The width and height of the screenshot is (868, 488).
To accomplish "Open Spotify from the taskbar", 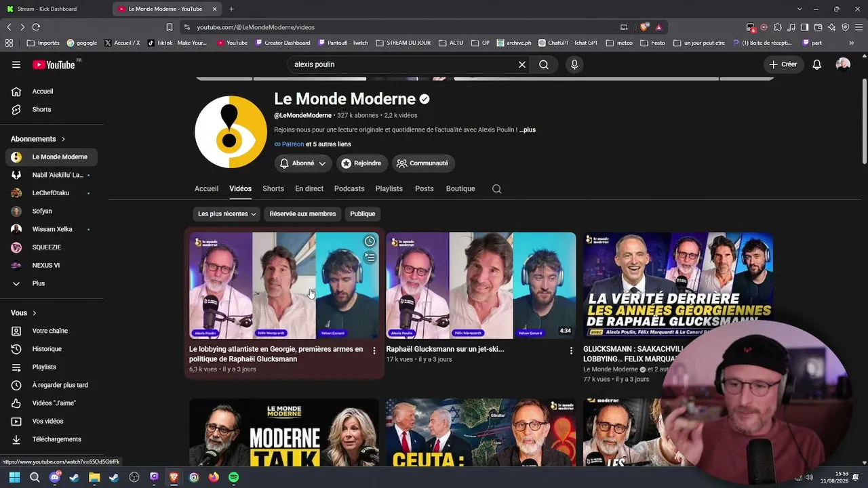I will (233, 477).
